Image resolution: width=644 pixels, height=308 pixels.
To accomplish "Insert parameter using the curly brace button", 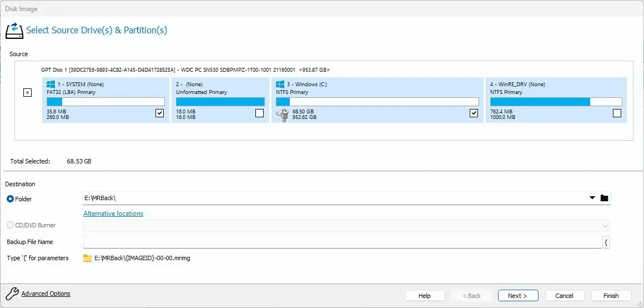I will pos(606,242).
